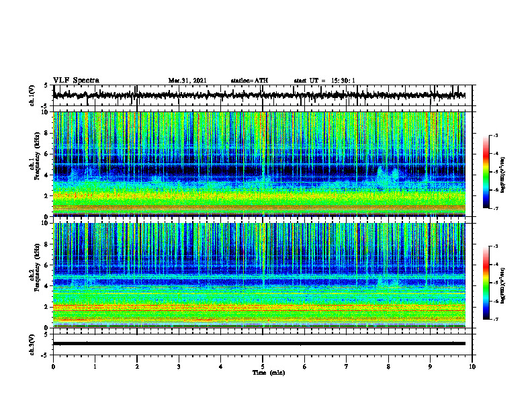Click the ch.3 flat black signal trace
532x411 pixels.
[259, 344]
